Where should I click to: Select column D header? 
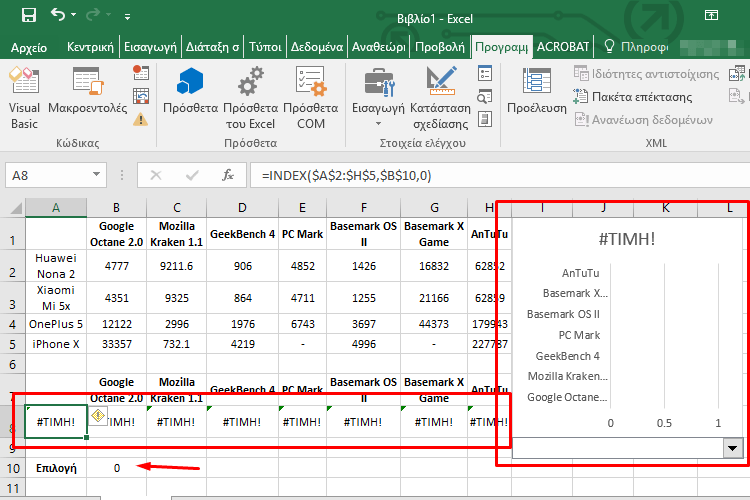click(243, 208)
